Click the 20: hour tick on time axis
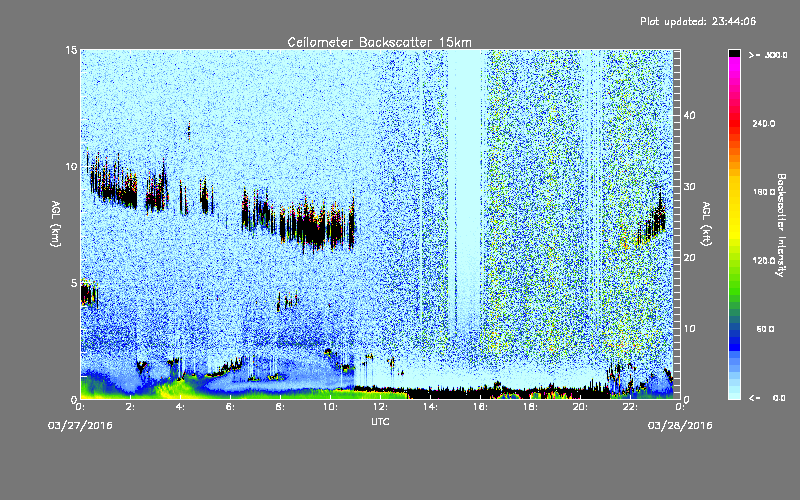800x500 pixels. click(581, 407)
